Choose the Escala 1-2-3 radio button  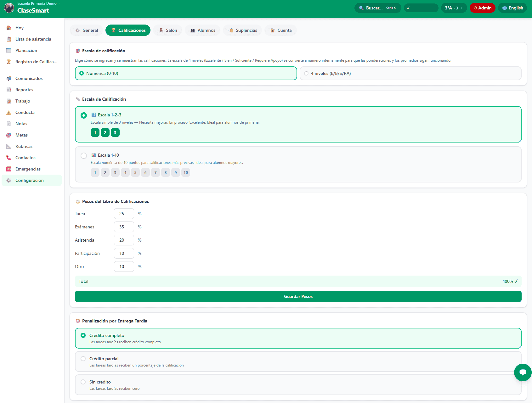(84, 115)
